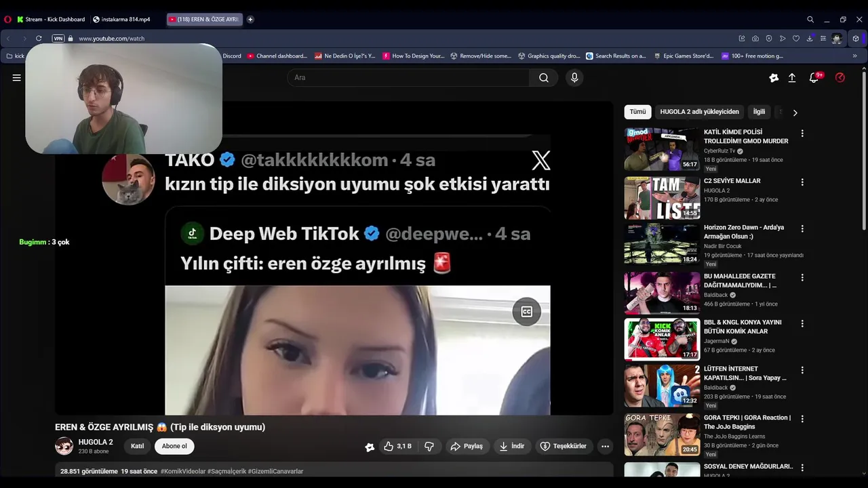Image resolution: width=868 pixels, height=488 pixels.
Task: Open the browser profile avatar
Action: [837, 39]
